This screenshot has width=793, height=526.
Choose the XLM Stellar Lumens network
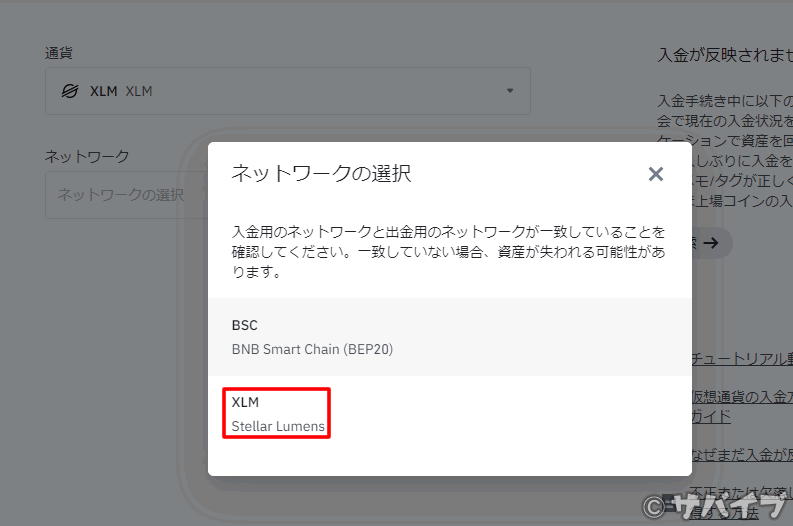450,414
